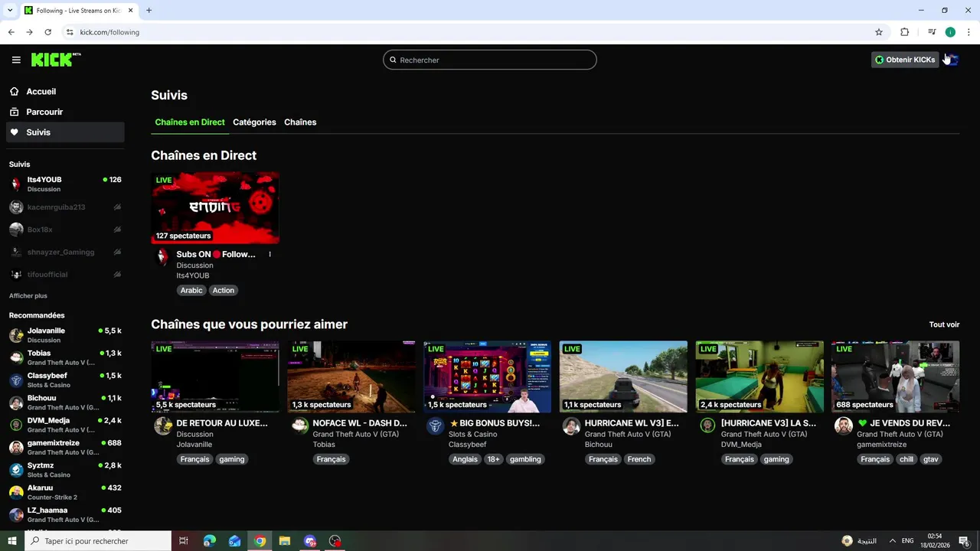Open the Chrome tab search dropdown arrow
980x551 pixels.
click(10, 11)
